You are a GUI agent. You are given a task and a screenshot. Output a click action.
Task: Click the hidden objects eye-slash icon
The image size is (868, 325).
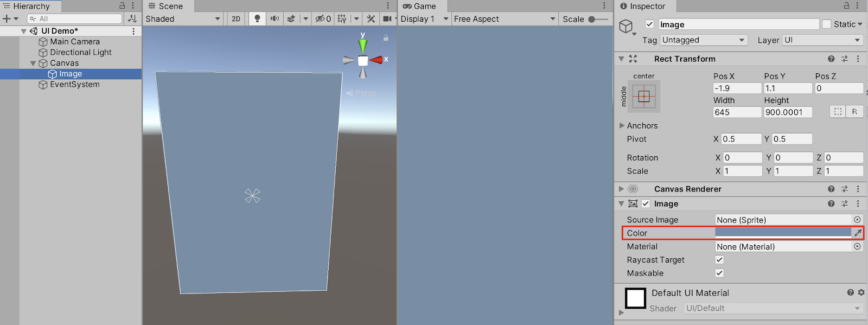click(x=323, y=18)
